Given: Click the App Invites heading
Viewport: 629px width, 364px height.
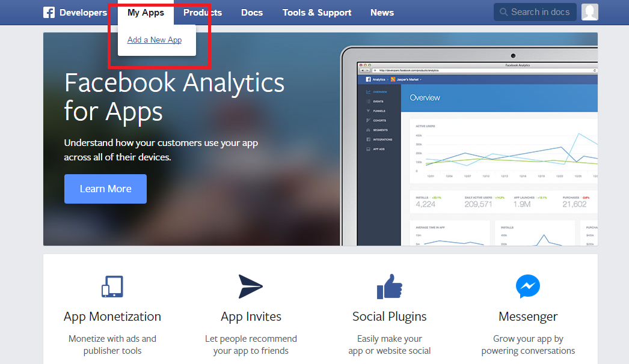Looking at the screenshot, I should 251,317.
